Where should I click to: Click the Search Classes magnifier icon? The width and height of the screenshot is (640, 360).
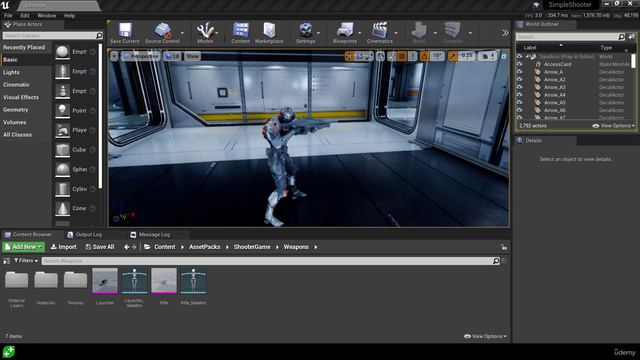point(99,36)
